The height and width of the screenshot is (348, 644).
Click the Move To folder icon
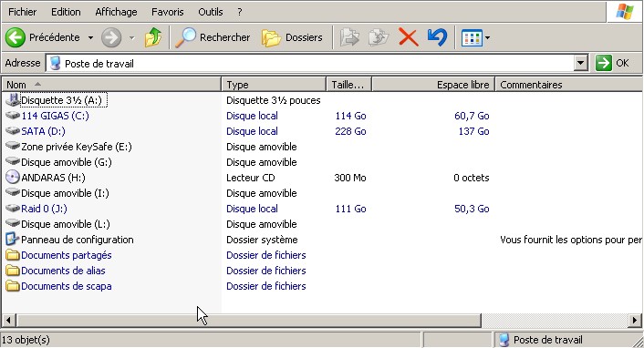click(x=349, y=37)
